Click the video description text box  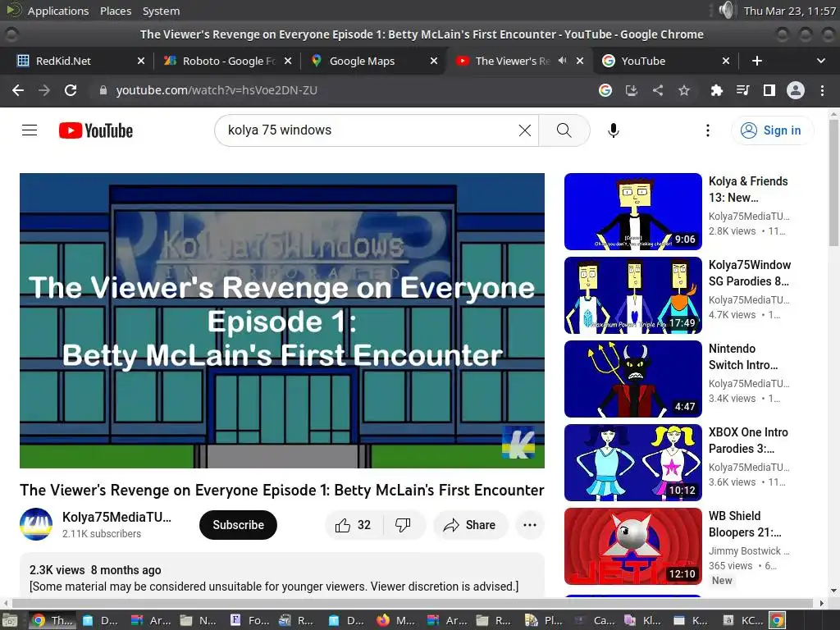pyautogui.click(x=282, y=575)
